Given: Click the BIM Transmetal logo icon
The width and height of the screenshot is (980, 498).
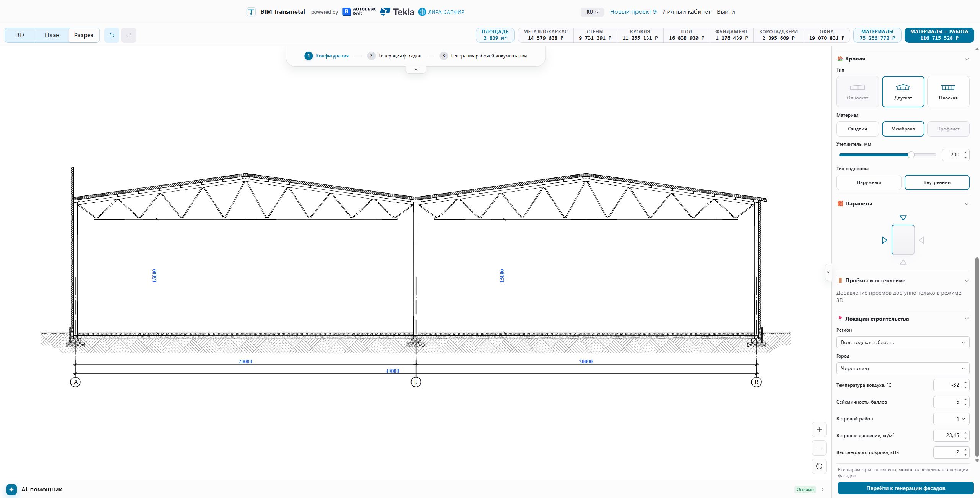Looking at the screenshot, I should pos(251,12).
